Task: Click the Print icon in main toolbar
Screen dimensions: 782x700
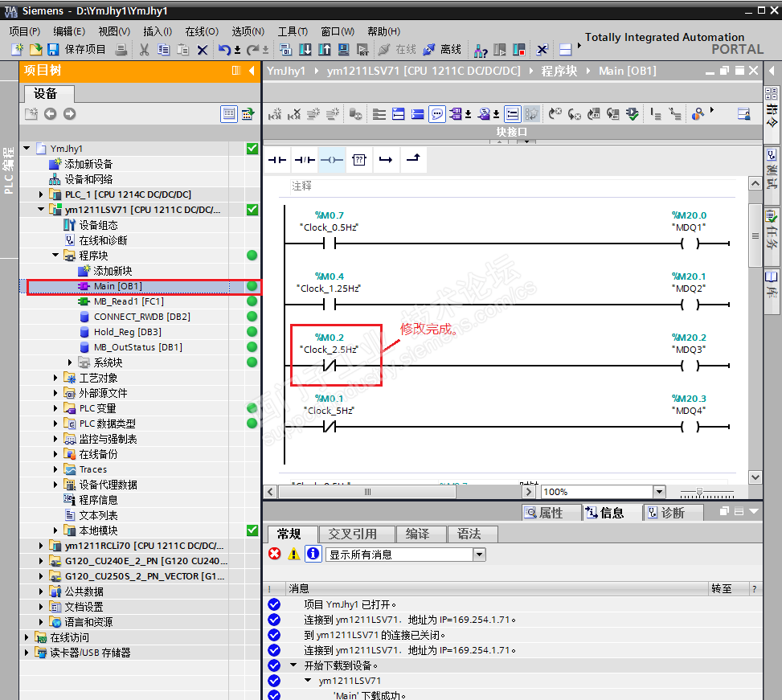Action: 121,49
